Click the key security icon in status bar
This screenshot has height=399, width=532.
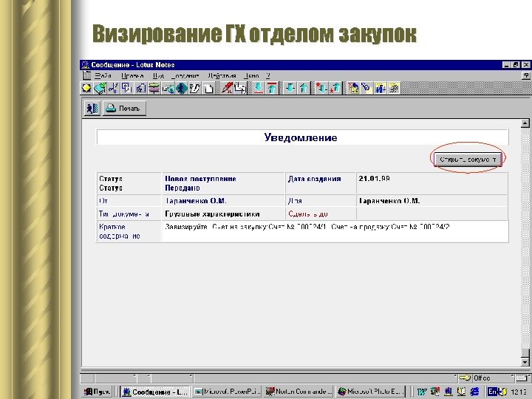465,378
